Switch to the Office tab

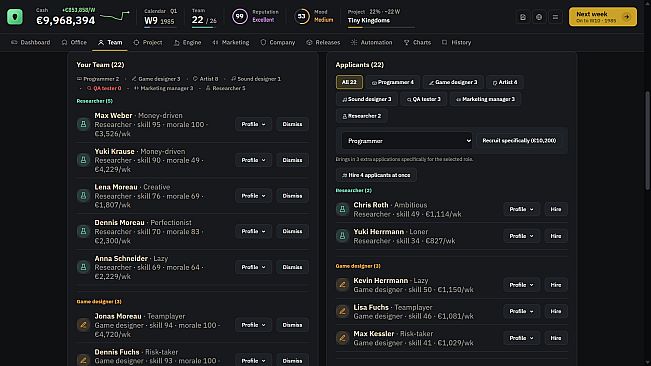(x=74, y=42)
